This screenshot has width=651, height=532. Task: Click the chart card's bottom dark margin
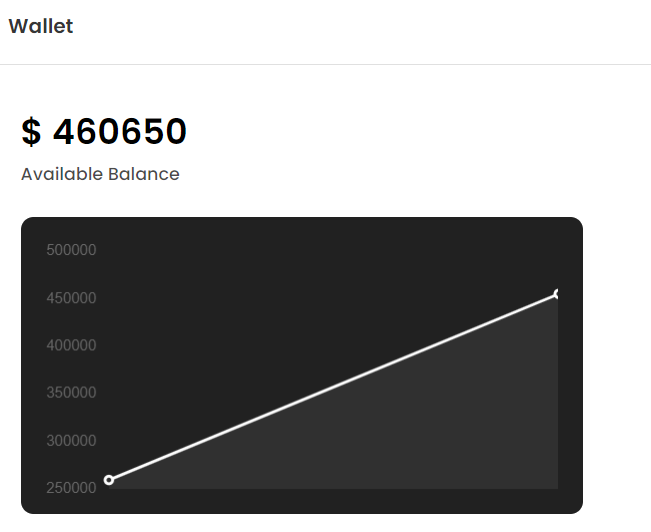tap(302, 502)
